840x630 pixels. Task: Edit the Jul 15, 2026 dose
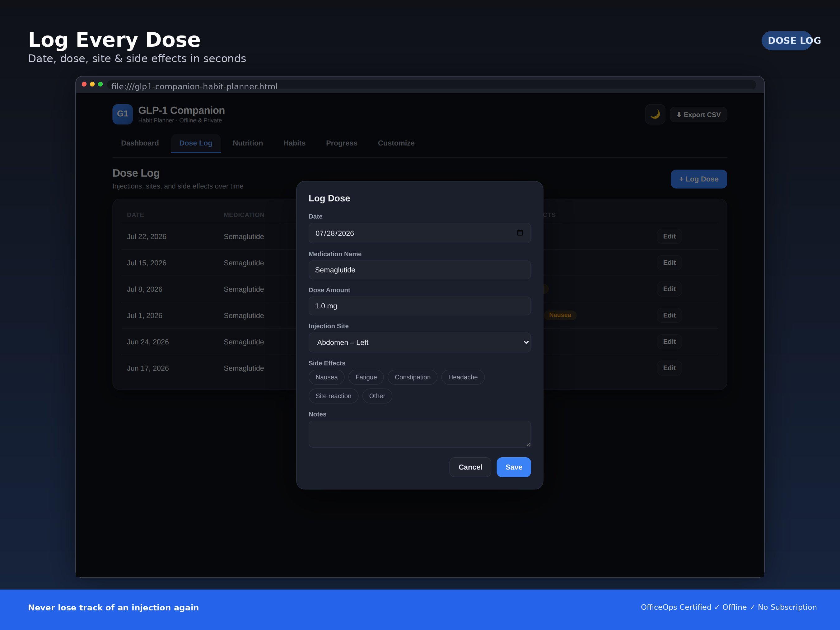tap(669, 262)
